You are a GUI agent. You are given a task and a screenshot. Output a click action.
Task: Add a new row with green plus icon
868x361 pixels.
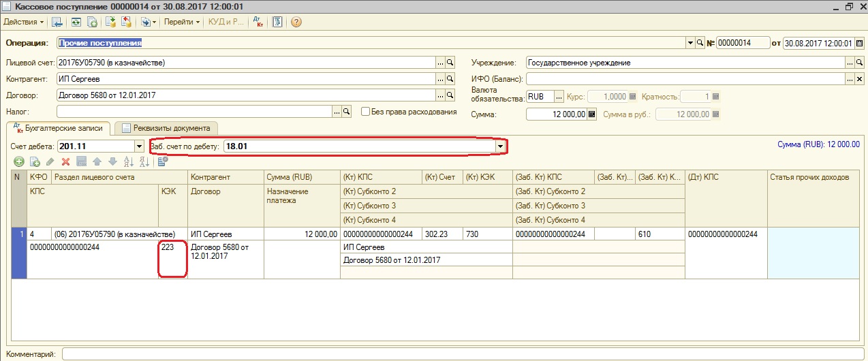coord(18,161)
